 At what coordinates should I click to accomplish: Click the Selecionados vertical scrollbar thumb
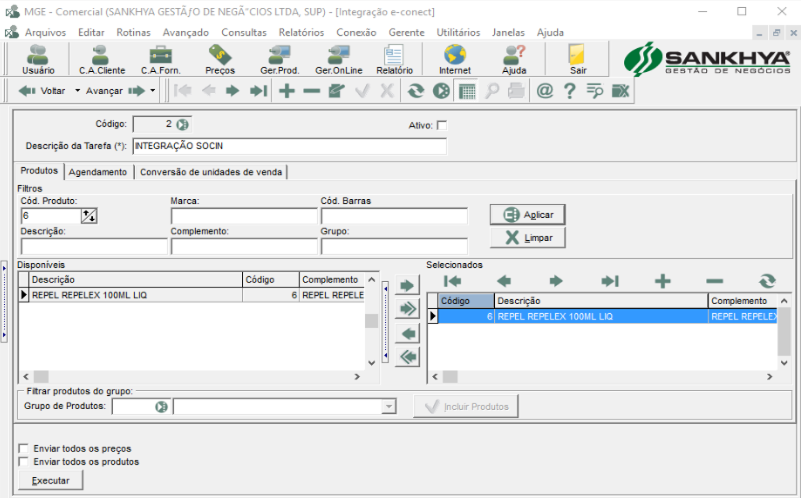pyautogui.click(x=784, y=332)
